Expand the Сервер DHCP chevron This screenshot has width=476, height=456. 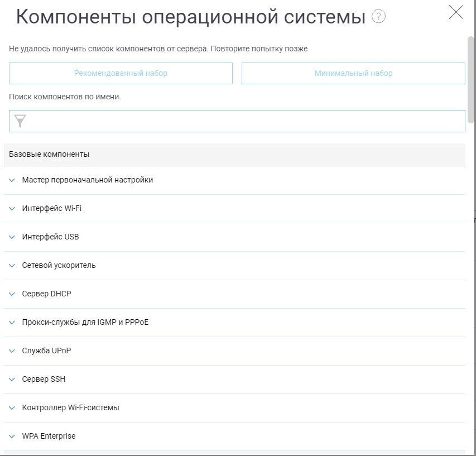pos(12,294)
